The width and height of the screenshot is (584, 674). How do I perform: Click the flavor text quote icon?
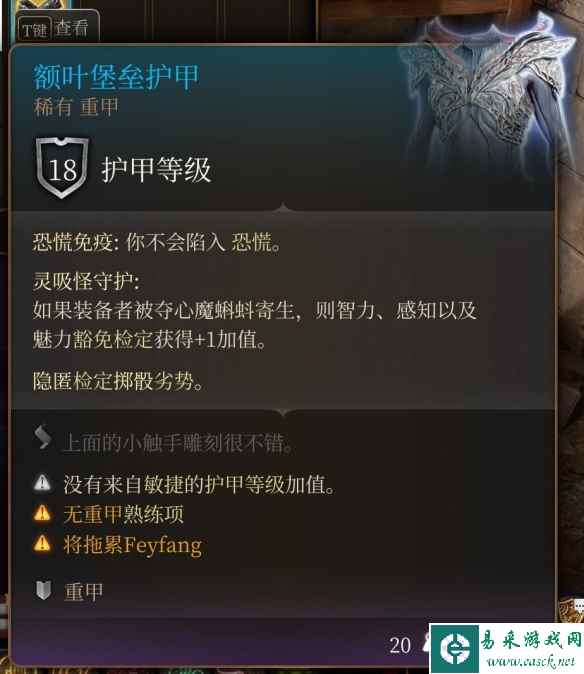click(x=43, y=437)
